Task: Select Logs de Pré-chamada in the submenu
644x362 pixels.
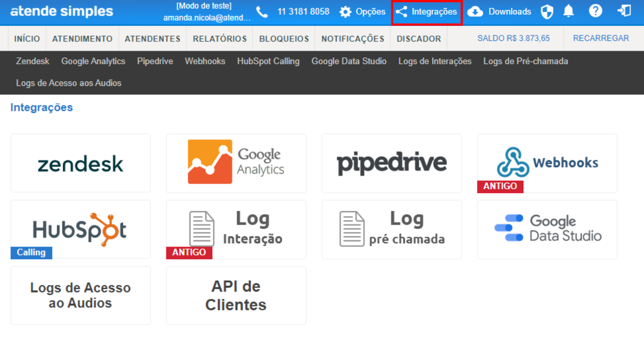Action: click(x=526, y=61)
